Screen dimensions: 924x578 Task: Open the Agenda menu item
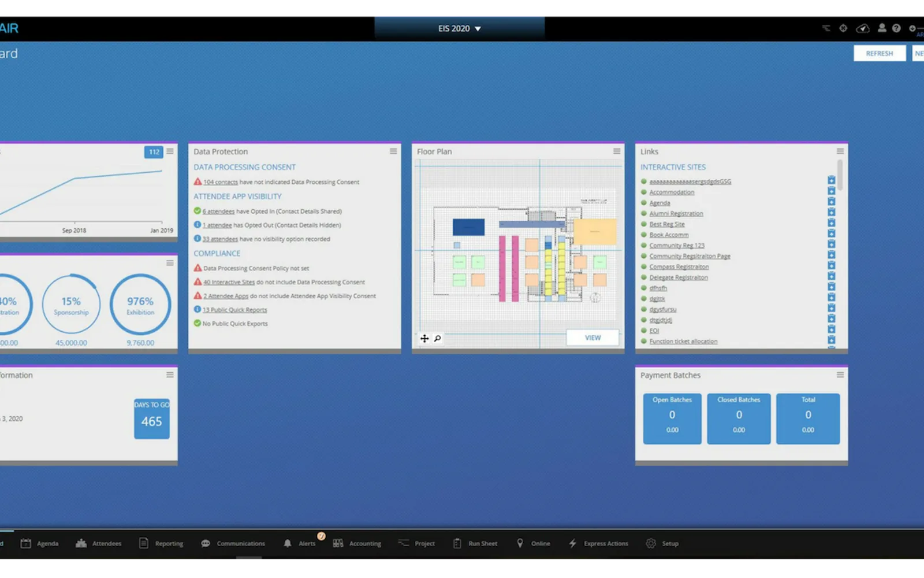pyautogui.click(x=39, y=543)
